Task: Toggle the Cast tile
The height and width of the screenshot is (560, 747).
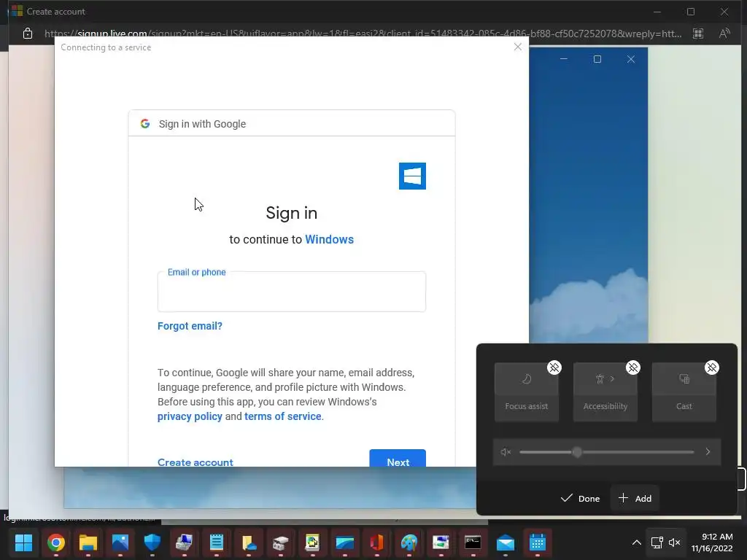Action: (684, 392)
